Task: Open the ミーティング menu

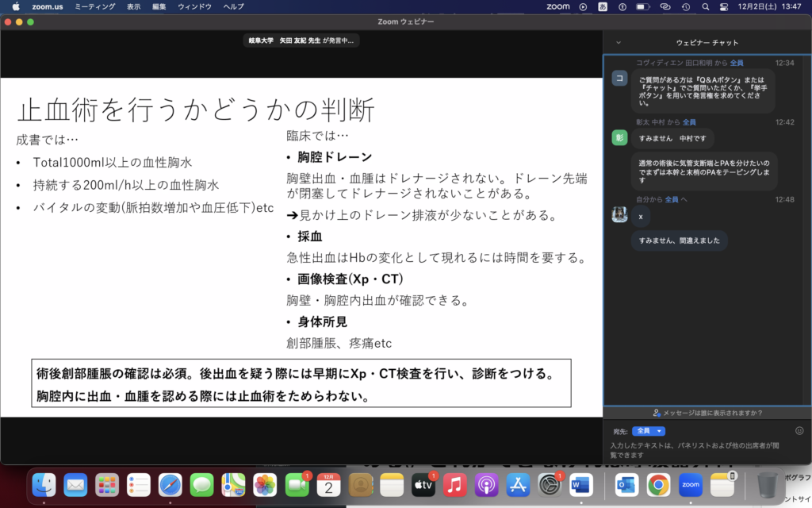Action: point(94,6)
